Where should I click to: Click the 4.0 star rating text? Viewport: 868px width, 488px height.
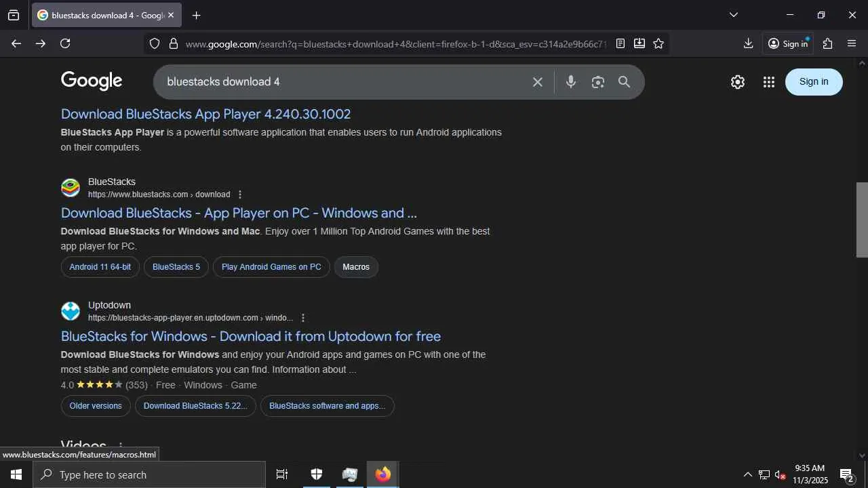(x=67, y=385)
